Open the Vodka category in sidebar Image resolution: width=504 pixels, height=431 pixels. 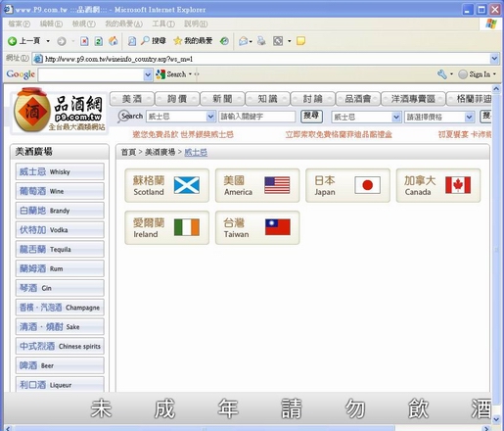tap(60, 230)
